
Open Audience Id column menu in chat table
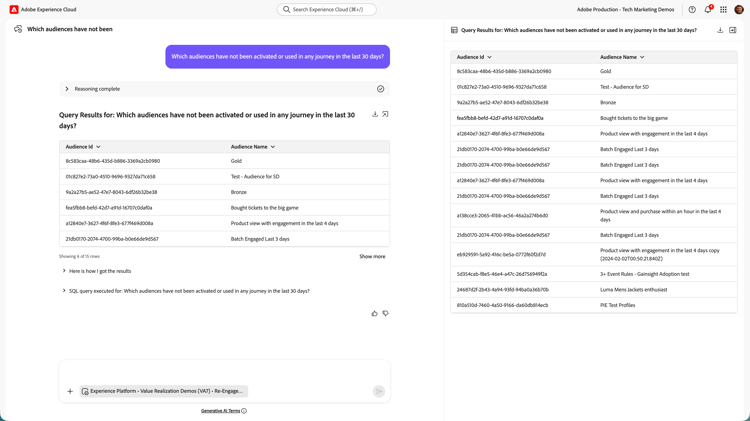(98, 147)
